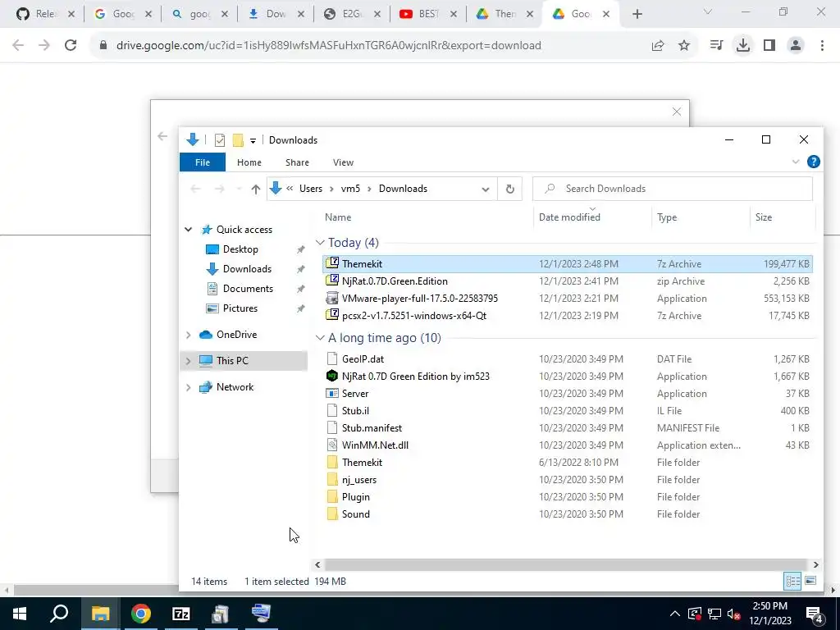Open the File menu in Explorer

[x=203, y=162]
